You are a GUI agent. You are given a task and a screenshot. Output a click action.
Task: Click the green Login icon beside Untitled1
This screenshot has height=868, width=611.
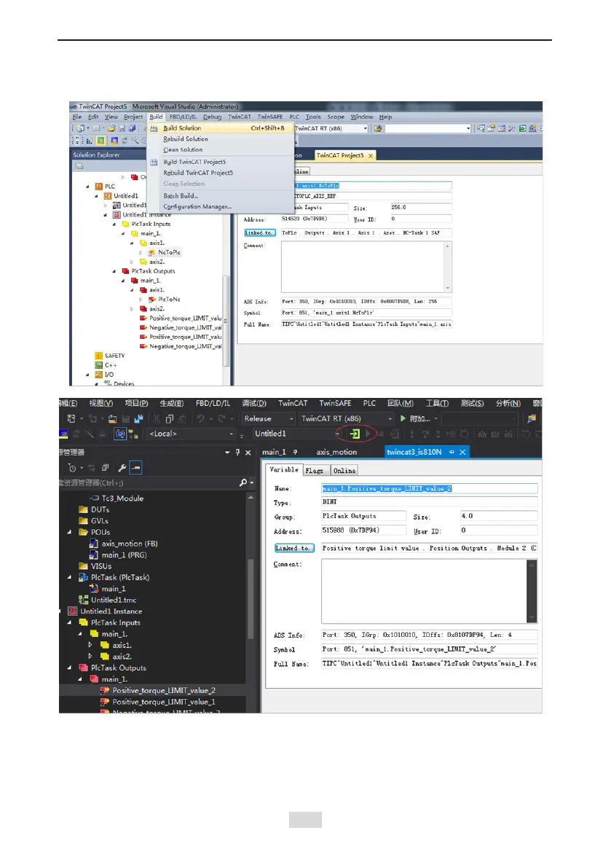click(x=355, y=434)
